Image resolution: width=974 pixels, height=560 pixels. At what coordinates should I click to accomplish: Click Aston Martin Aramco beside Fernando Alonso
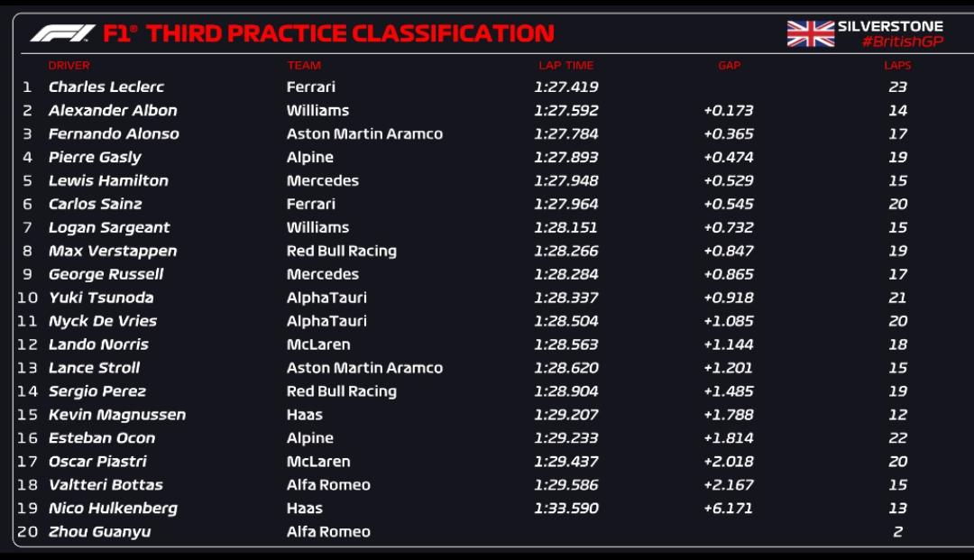pyautogui.click(x=364, y=134)
